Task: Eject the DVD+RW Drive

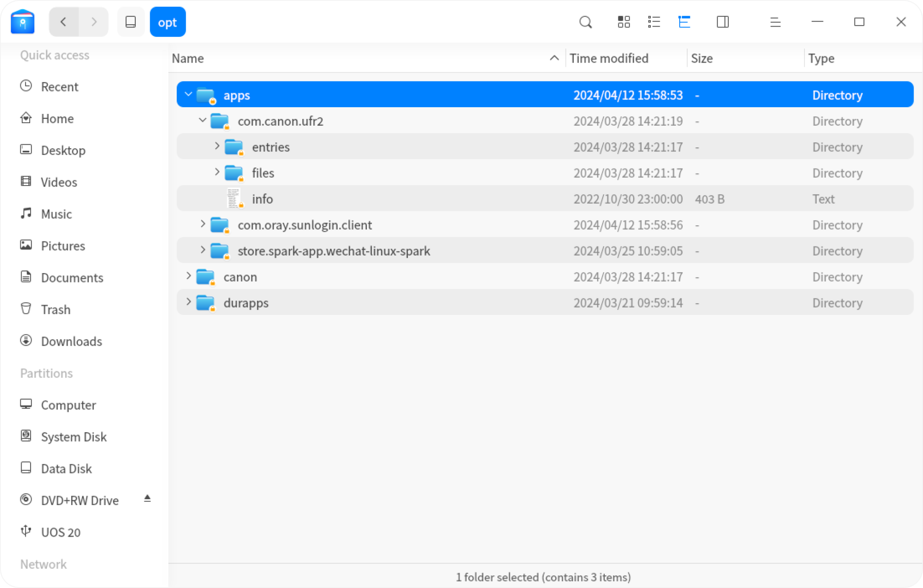Action: (x=147, y=498)
